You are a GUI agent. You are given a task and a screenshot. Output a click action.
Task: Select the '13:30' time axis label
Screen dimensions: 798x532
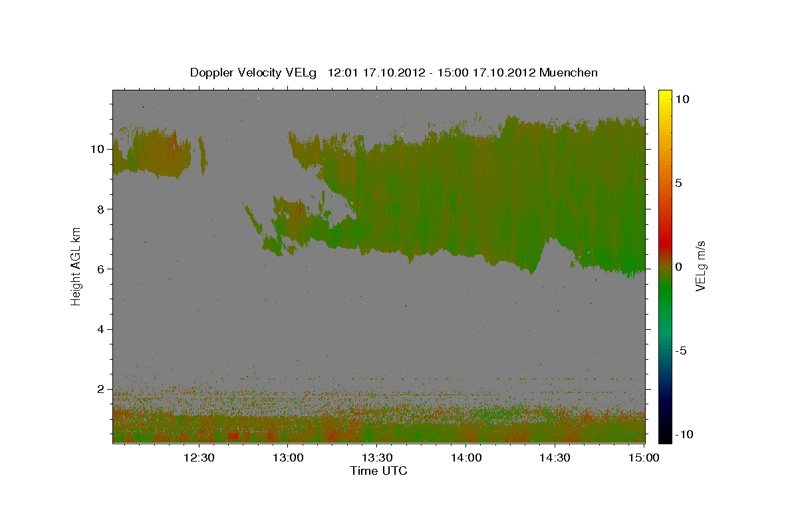click(x=377, y=458)
